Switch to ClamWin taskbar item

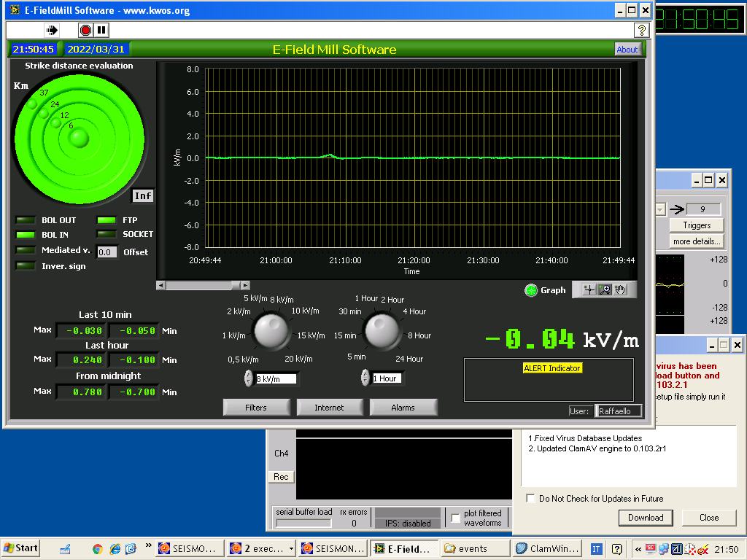(x=547, y=548)
